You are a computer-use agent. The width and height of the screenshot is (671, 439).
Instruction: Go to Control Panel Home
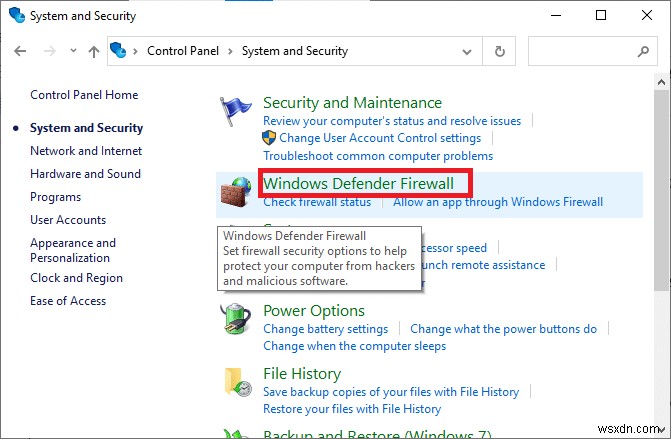click(x=84, y=95)
